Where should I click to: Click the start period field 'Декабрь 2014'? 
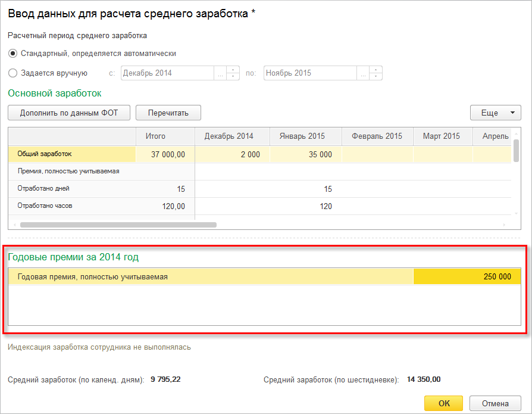[167, 73]
